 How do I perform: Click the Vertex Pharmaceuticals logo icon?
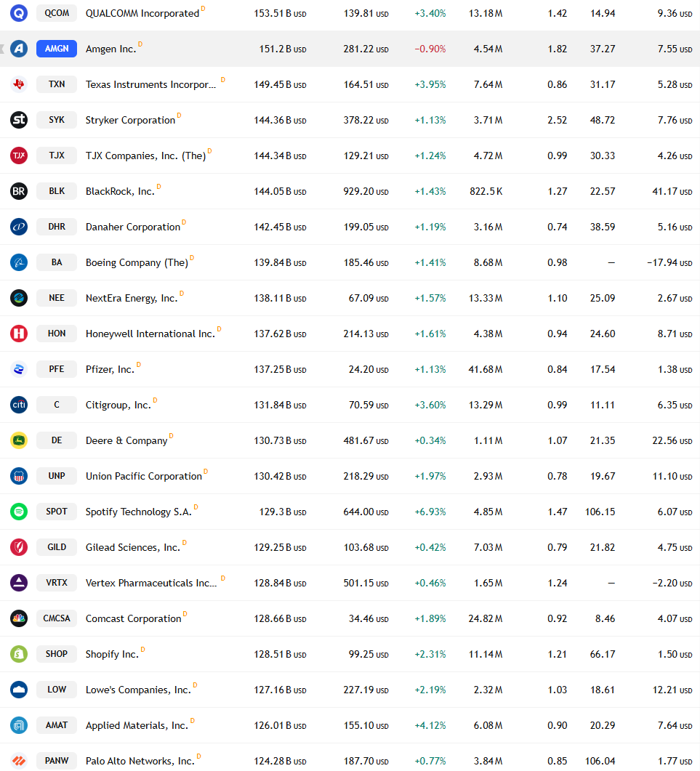pyautogui.click(x=19, y=583)
